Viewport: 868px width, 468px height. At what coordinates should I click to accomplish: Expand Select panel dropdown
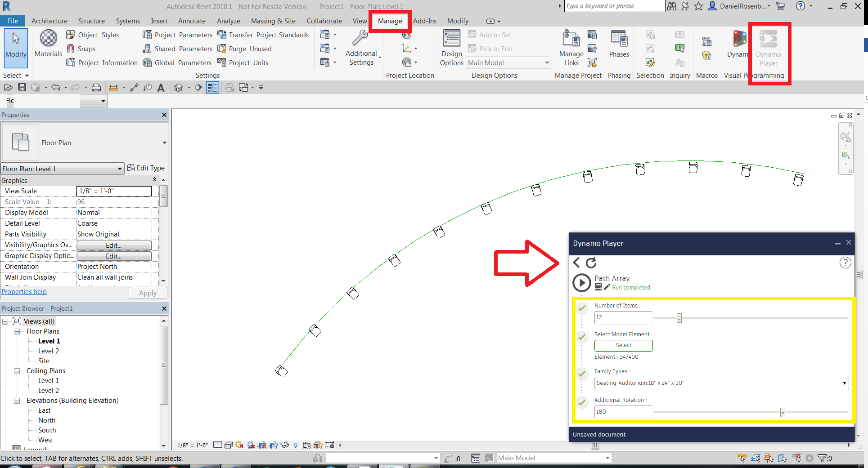tap(16, 76)
